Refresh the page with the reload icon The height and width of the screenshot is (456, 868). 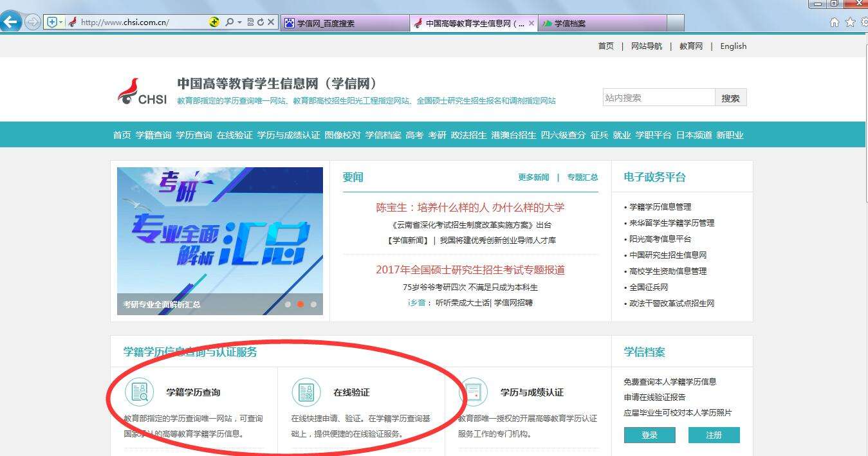coord(261,21)
